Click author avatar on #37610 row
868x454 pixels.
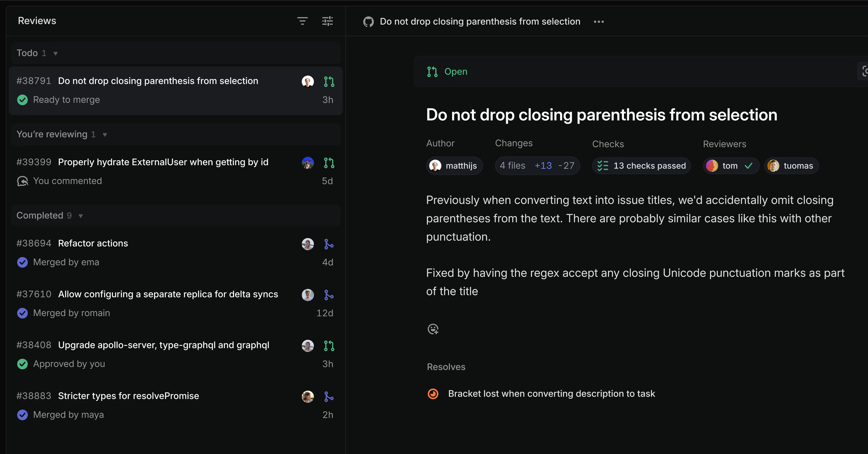(308, 295)
